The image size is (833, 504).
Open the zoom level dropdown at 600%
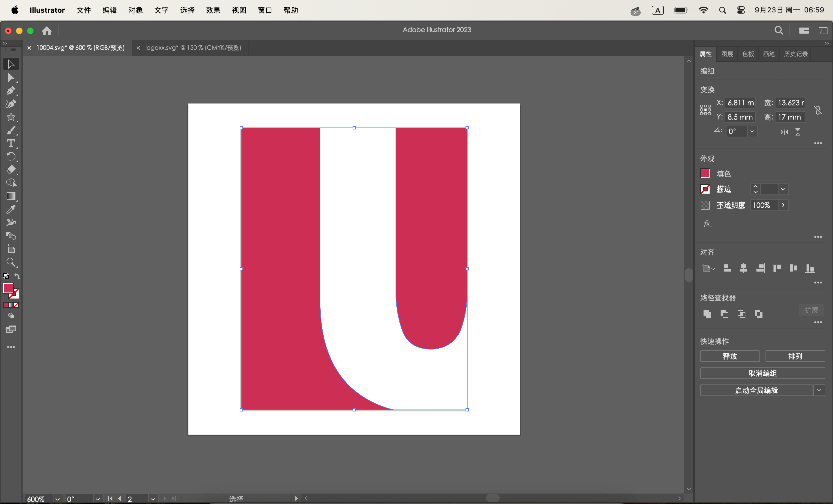[x=58, y=499]
